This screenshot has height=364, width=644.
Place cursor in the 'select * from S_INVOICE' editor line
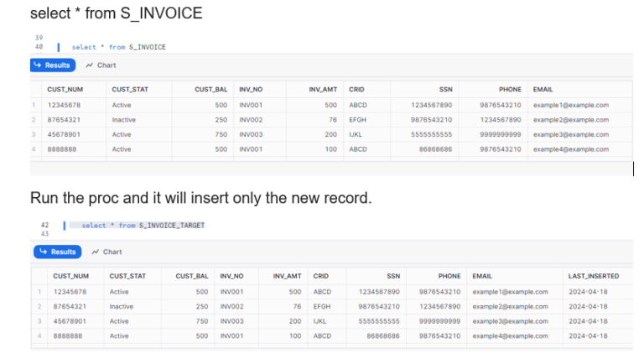pos(118,47)
